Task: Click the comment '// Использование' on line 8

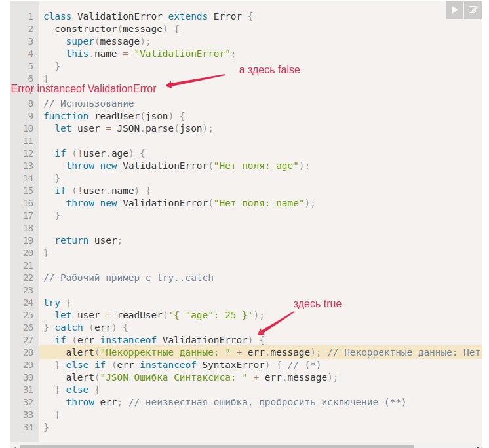Action: (x=88, y=103)
